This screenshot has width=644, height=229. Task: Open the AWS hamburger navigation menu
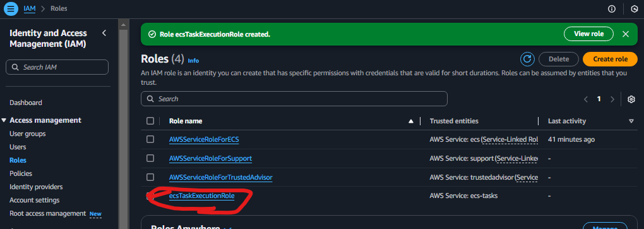tap(11, 8)
